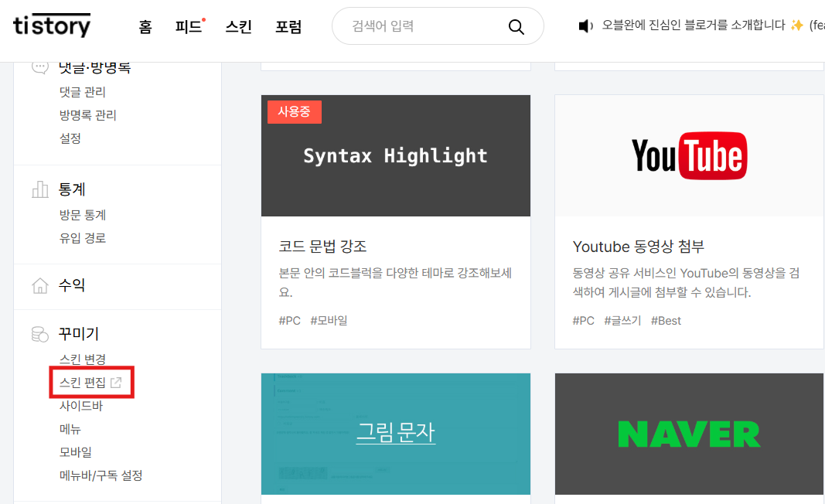
Task: Open the 피드 menu
Action: [189, 26]
